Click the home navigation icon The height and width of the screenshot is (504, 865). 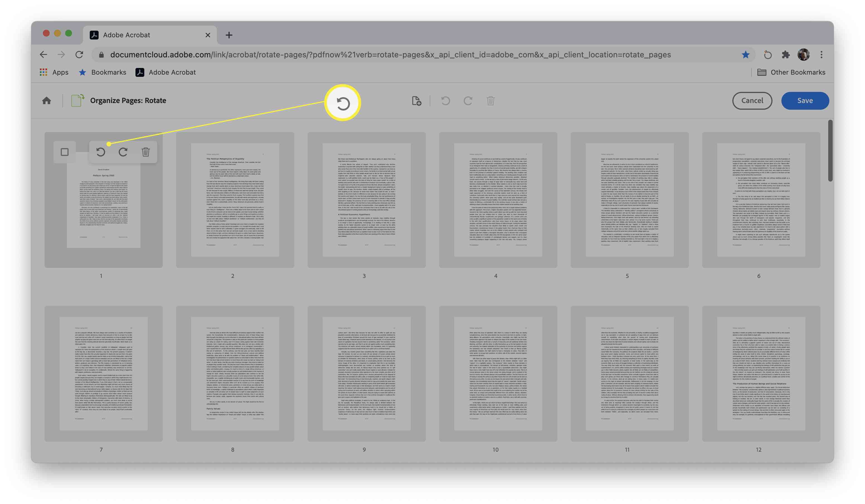point(46,100)
